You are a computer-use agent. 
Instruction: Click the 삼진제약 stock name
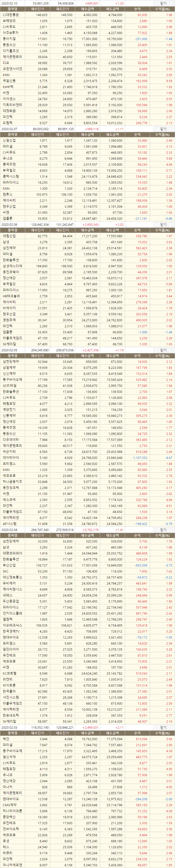9,248
